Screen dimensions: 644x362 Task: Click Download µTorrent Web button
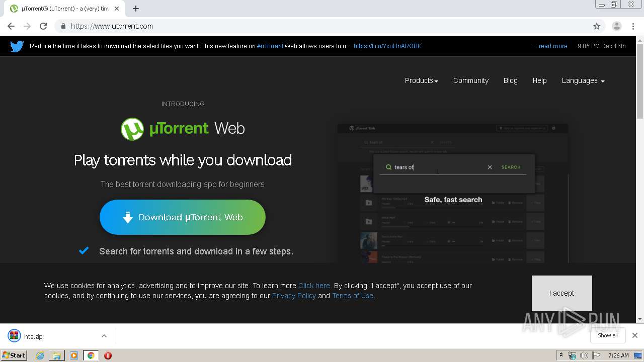tap(183, 217)
